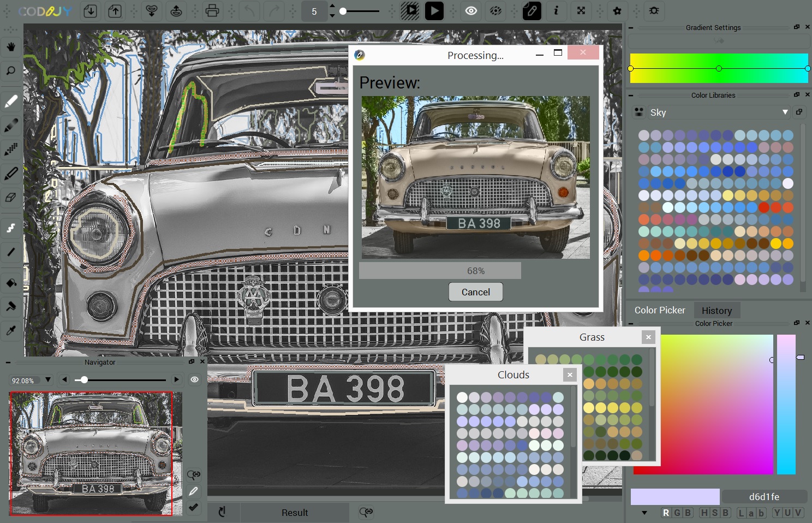Image resolution: width=812 pixels, height=523 pixels.
Task: Click the Navigator zoom-in right arrow
Action: click(176, 379)
